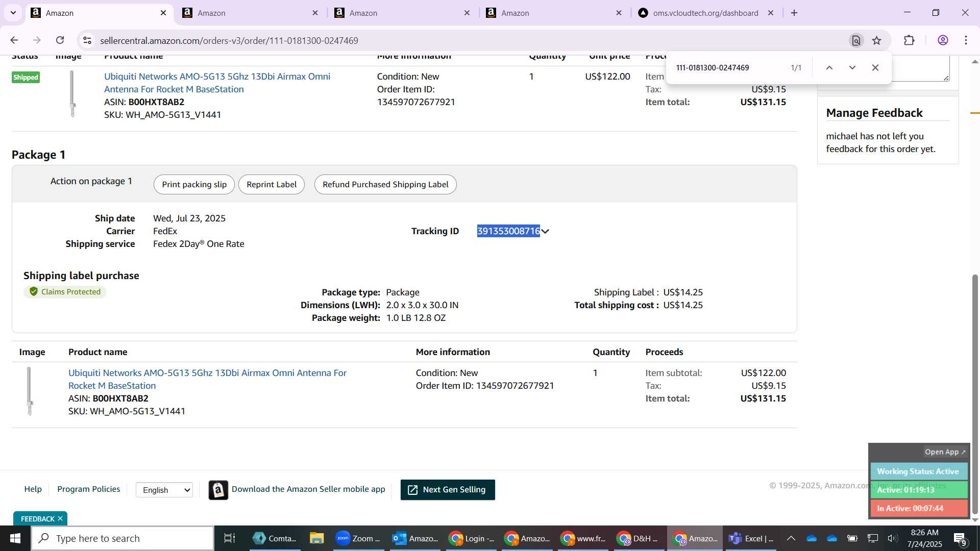The width and height of the screenshot is (980, 551).
Task: Click Download the Amazon Seller mobile app
Action: [x=308, y=489]
